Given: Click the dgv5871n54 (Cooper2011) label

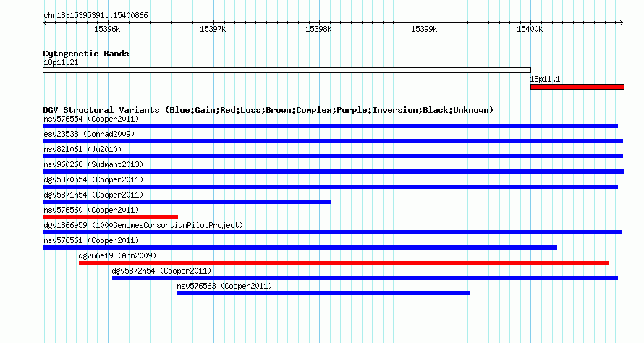Looking at the screenshot, I should 93,195.
